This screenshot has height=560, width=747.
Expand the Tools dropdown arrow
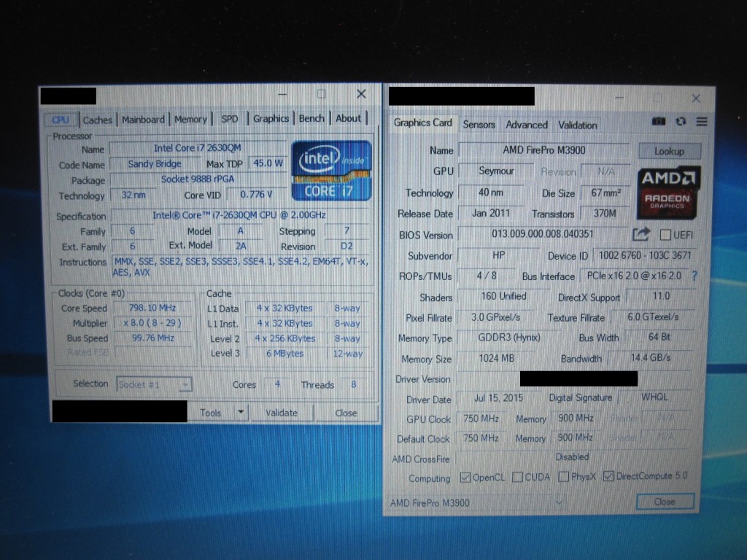tap(241, 412)
